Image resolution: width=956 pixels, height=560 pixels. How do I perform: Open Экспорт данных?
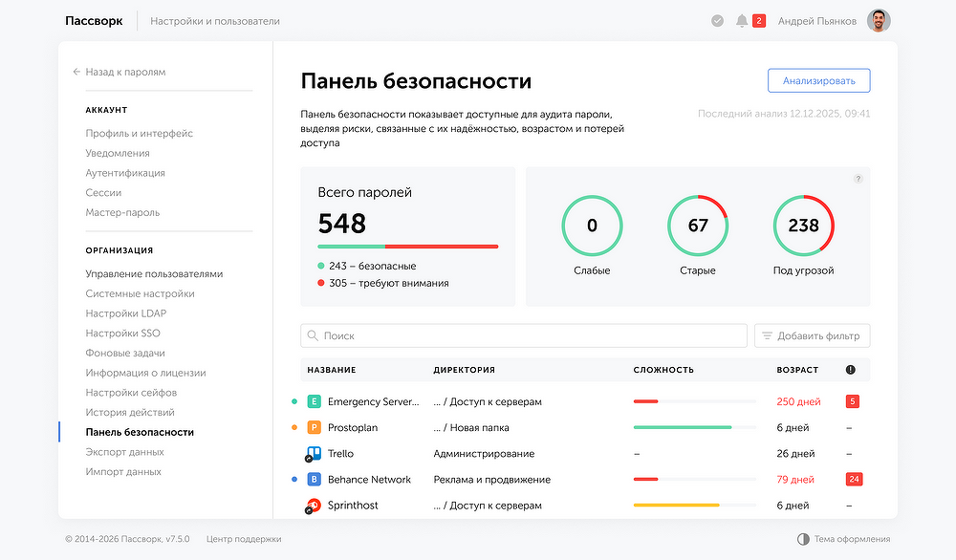(124, 452)
